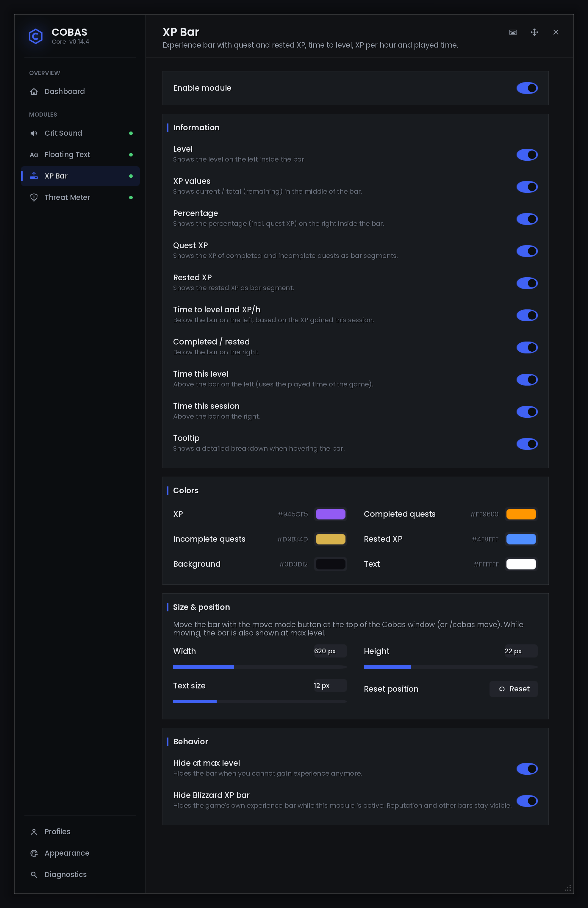Open the Crit Sound module
The image size is (588, 908).
click(x=80, y=133)
